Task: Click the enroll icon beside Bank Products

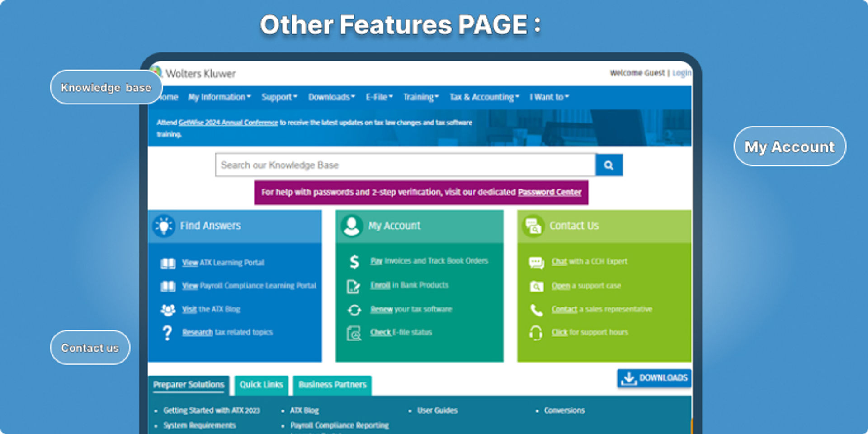Action: click(x=354, y=286)
